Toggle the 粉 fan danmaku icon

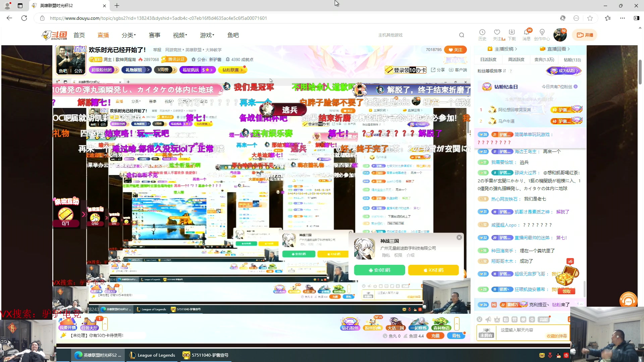[x=506, y=319]
